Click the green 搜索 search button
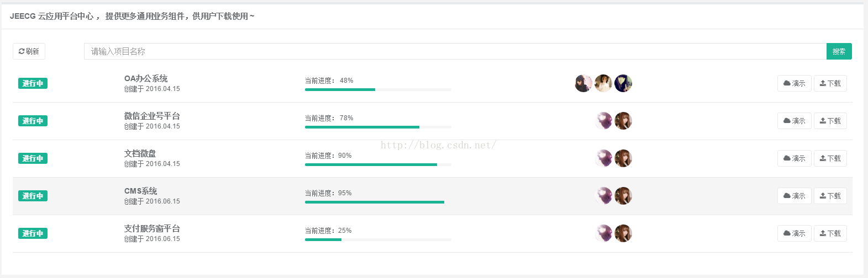The height and width of the screenshot is (278, 868). (839, 51)
